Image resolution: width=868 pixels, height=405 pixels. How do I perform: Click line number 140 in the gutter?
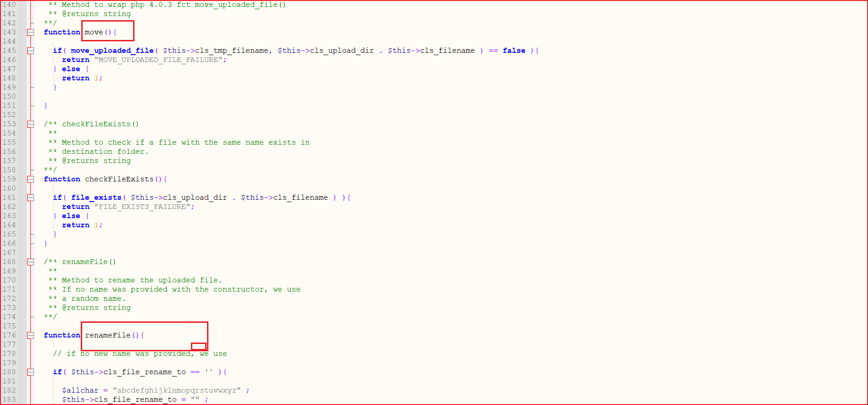pyautogui.click(x=9, y=5)
